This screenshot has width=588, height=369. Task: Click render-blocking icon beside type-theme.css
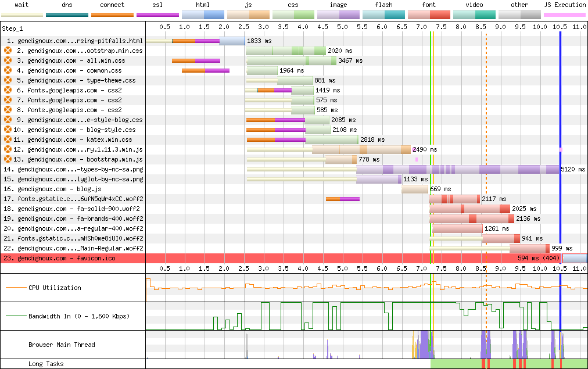(x=8, y=81)
